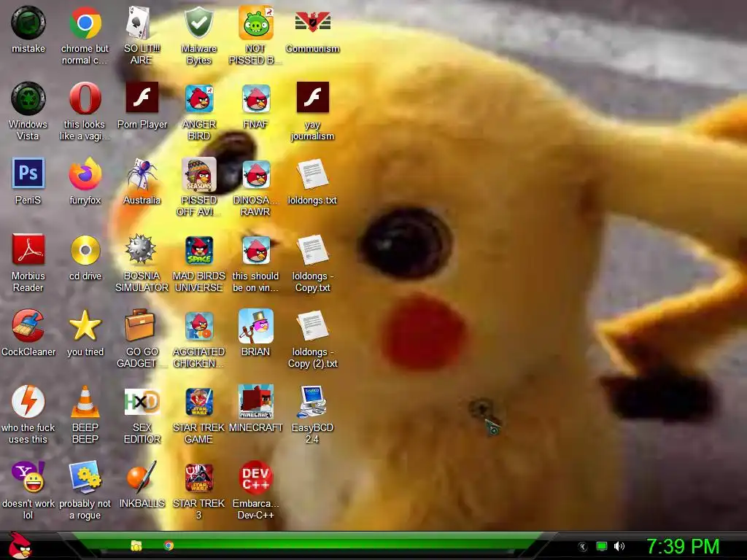
Task: Launch the Photoshop icon labeled 'PeniS'
Action: pos(28,174)
